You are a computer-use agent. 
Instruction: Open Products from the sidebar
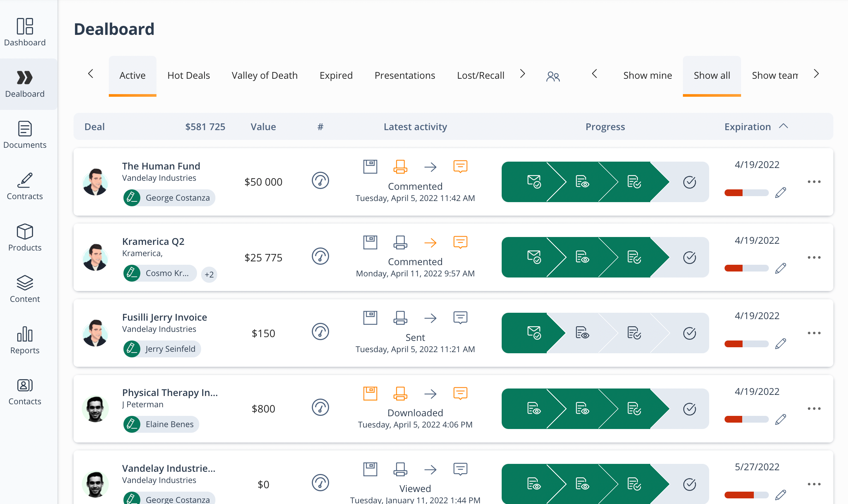coord(25,236)
